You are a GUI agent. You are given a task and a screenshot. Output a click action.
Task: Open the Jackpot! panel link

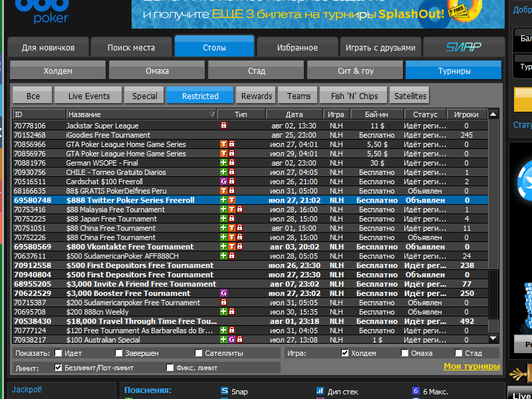(27, 390)
